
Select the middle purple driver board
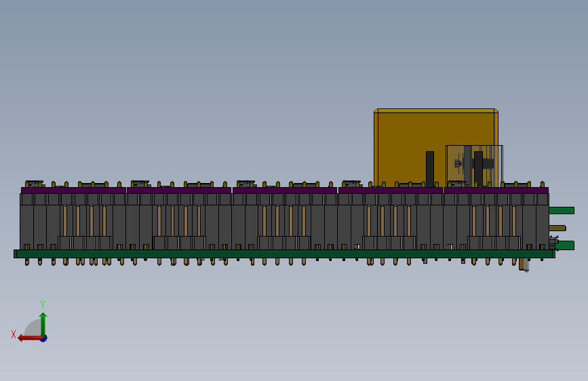(285, 190)
